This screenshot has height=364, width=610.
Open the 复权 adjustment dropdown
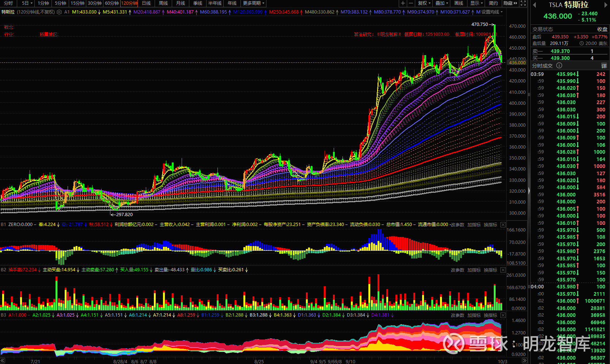424,3
